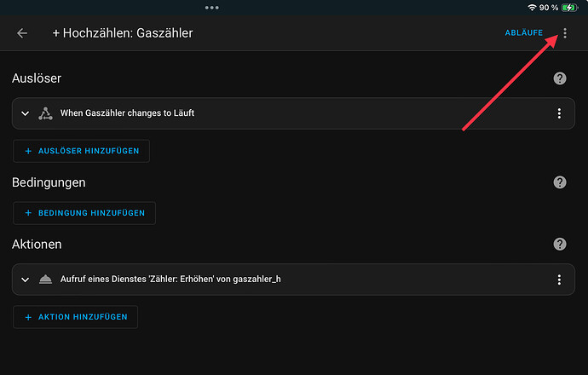
Task: Open help for the Auslöser section
Action: click(560, 78)
